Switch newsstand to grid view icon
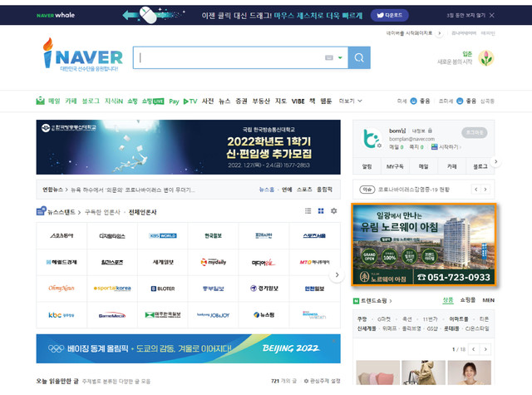Viewport: 532px width, 395px height. pos(321,211)
